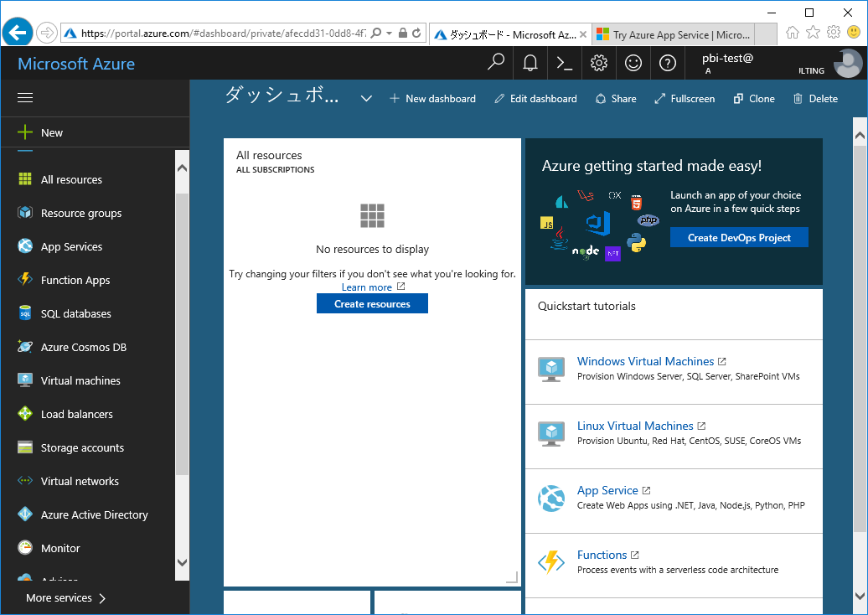Click dashboard scrollbar up arrow
Image resolution: width=868 pixels, height=615 pixels.
pos(860,135)
